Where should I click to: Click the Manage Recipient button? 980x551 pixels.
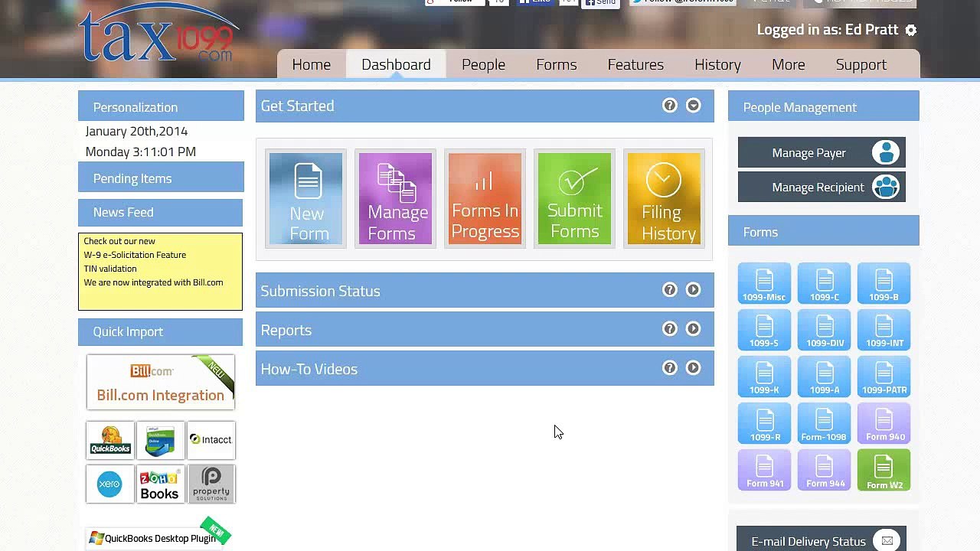822,187
